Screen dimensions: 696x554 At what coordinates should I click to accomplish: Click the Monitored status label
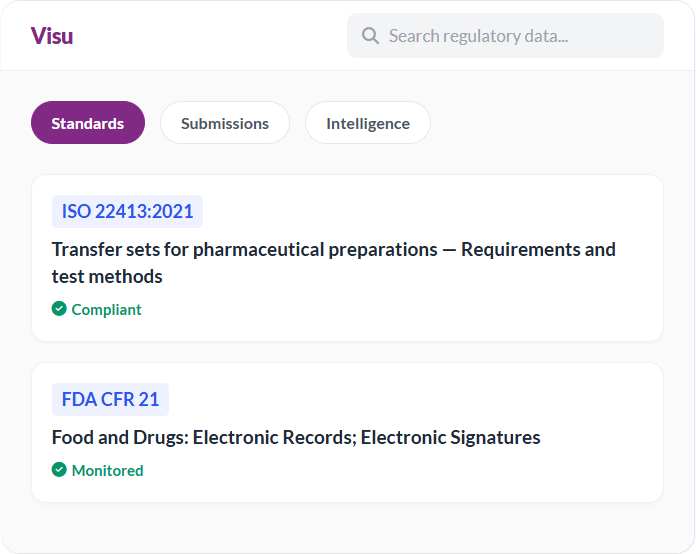point(108,471)
